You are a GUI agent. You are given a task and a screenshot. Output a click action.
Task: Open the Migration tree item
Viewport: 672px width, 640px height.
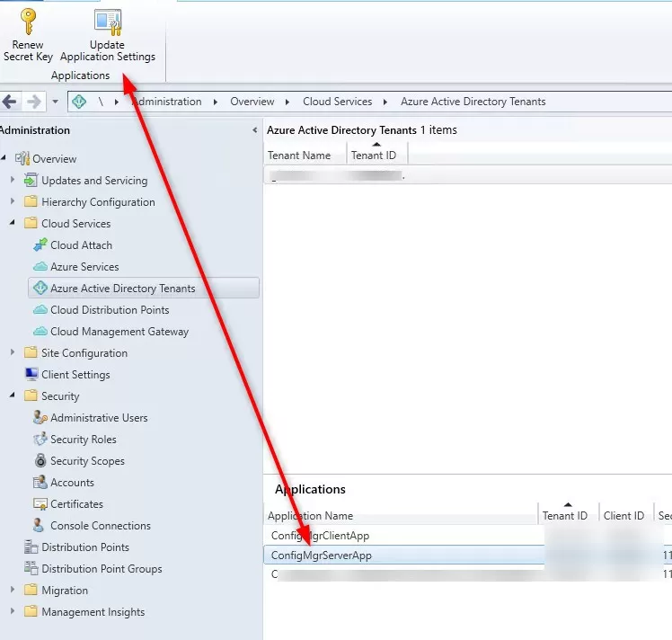(x=65, y=591)
